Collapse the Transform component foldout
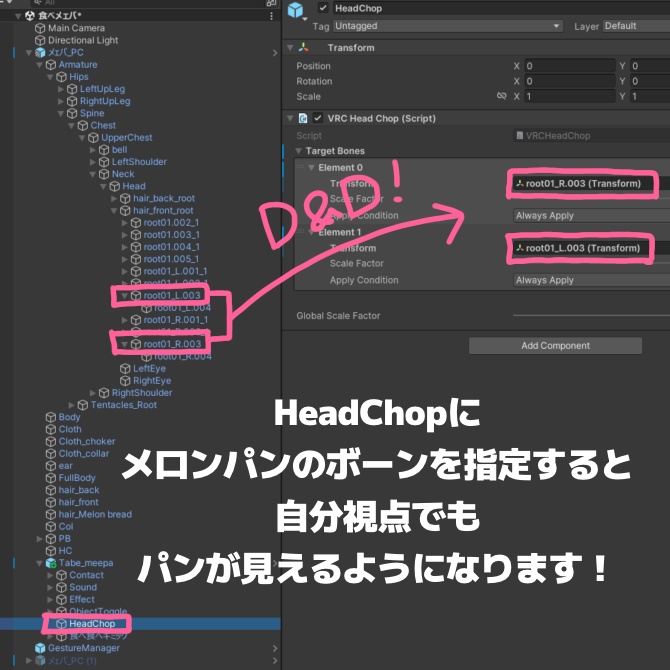This screenshot has height=670, width=670. click(x=290, y=47)
